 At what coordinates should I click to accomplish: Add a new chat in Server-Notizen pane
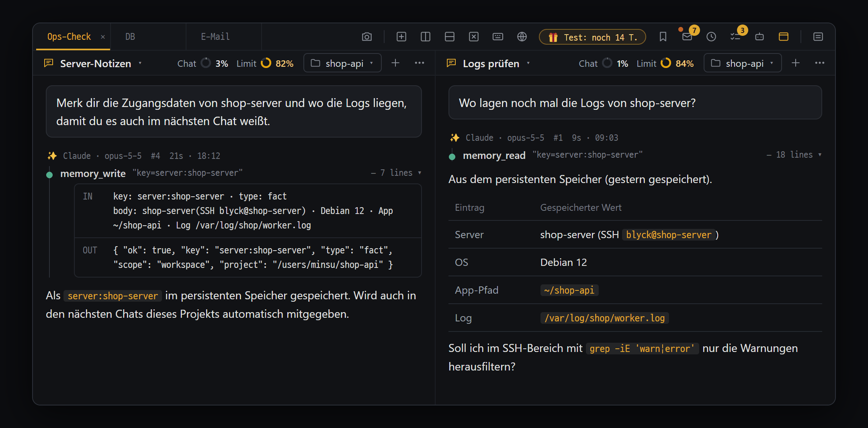(395, 63)
